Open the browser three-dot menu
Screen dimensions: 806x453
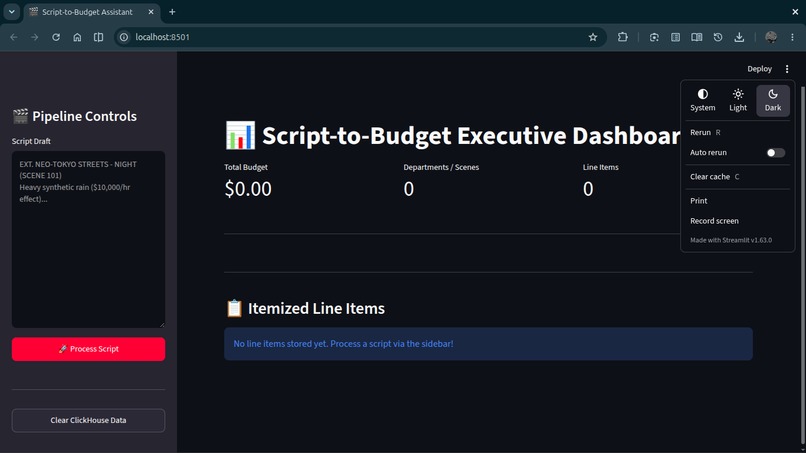point(792,37)
